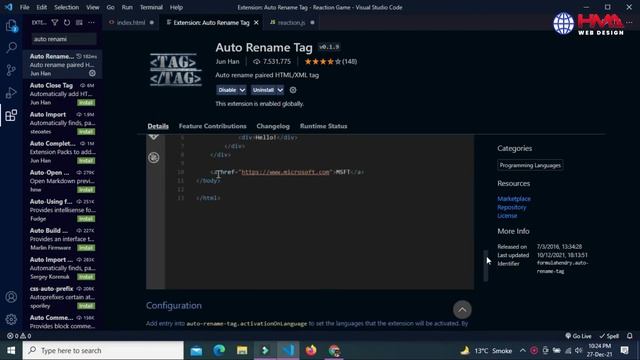The height and width of the screenshot is (360, 640).
Task: Select the Auto-Open Markdown extension item
Action: 62,181
